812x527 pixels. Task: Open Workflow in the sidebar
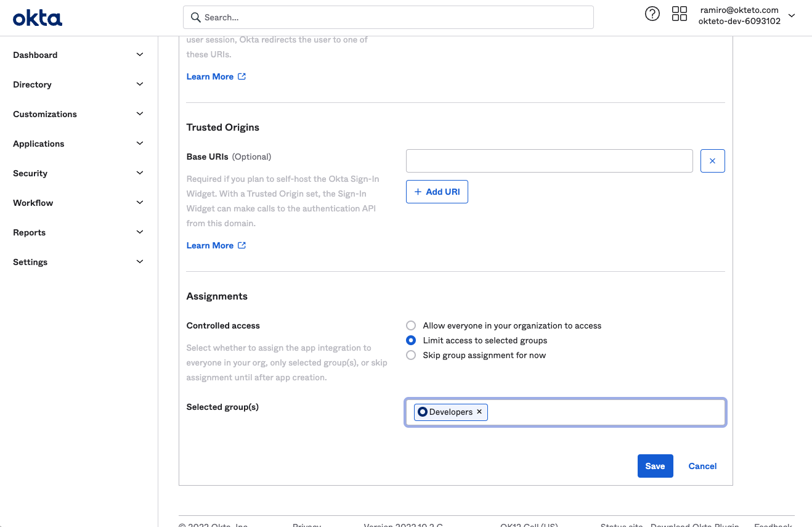(33, 203)
